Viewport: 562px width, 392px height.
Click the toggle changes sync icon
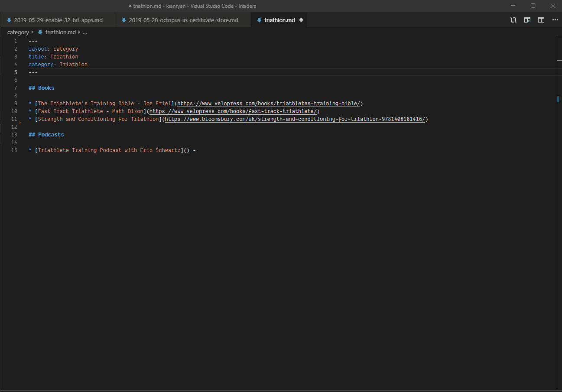tap(513, 20)
